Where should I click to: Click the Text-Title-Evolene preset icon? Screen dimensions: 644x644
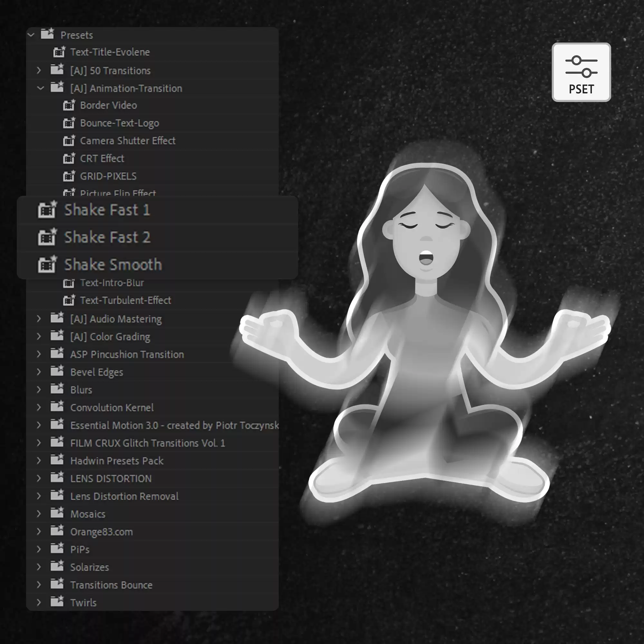59,52
